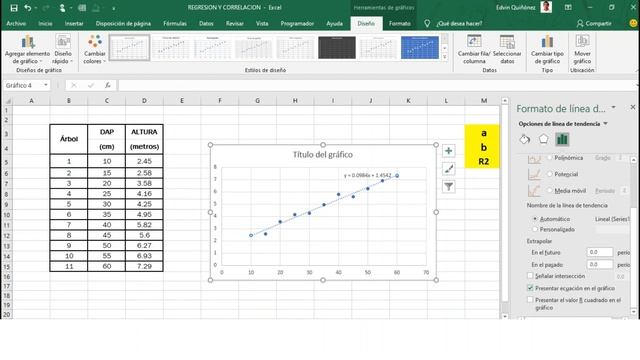640x360 pixels.
Task: Click the Compartir share button
Action: tap(594, 24)
